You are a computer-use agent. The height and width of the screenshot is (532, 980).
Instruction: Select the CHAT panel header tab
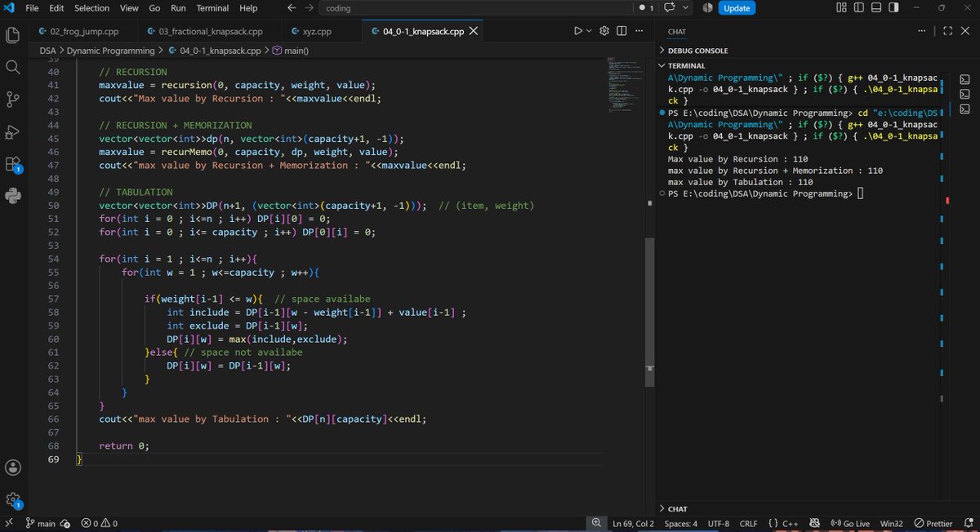click(677, 31)
